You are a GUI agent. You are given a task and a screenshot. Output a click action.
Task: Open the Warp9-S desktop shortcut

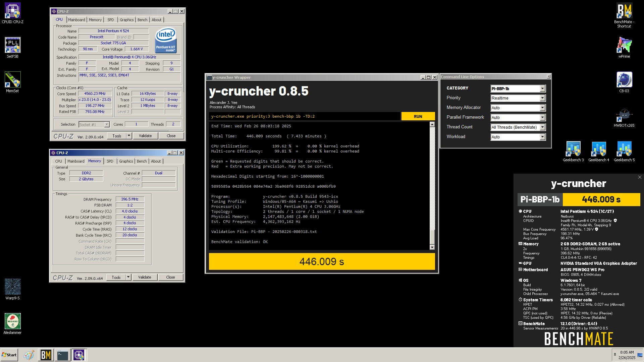(12, 289)
